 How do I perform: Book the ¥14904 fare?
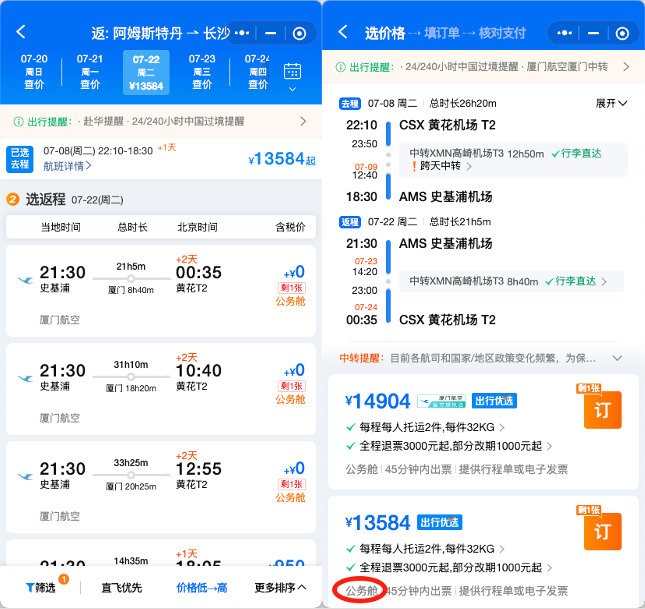pos(603,409)
